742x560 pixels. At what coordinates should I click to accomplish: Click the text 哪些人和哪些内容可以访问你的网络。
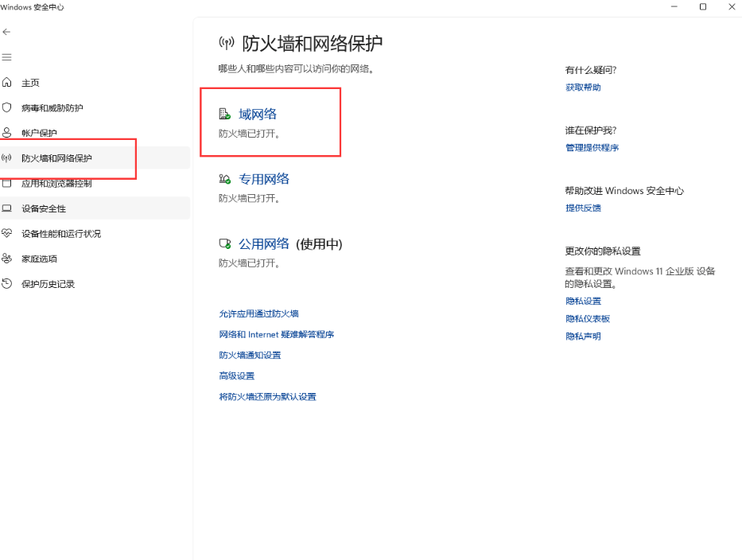coord(297,69)
